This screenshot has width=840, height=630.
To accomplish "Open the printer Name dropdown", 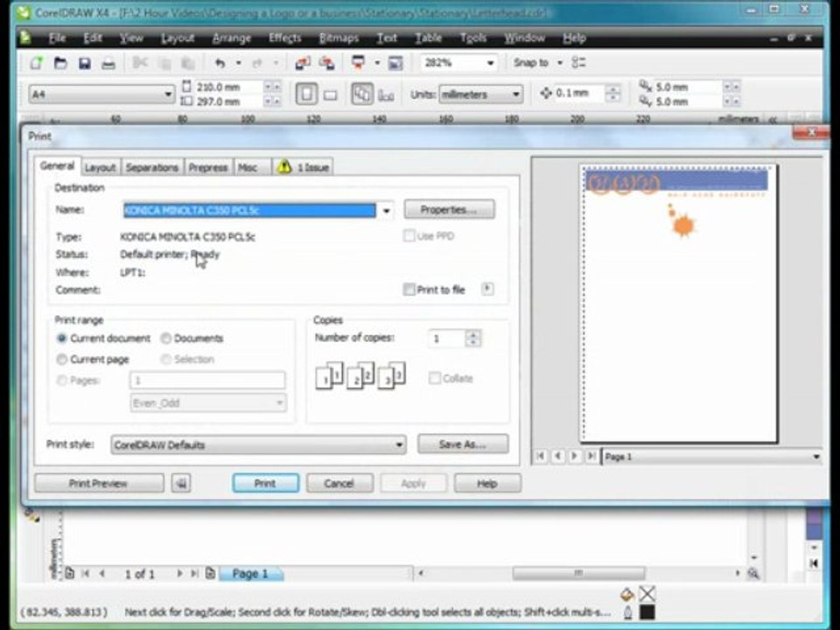I will point(386,211).
